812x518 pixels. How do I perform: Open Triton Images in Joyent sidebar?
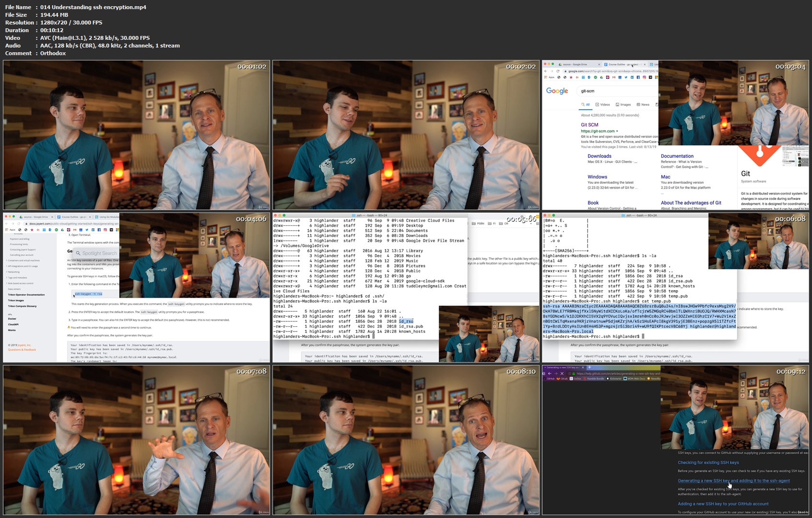16,300
